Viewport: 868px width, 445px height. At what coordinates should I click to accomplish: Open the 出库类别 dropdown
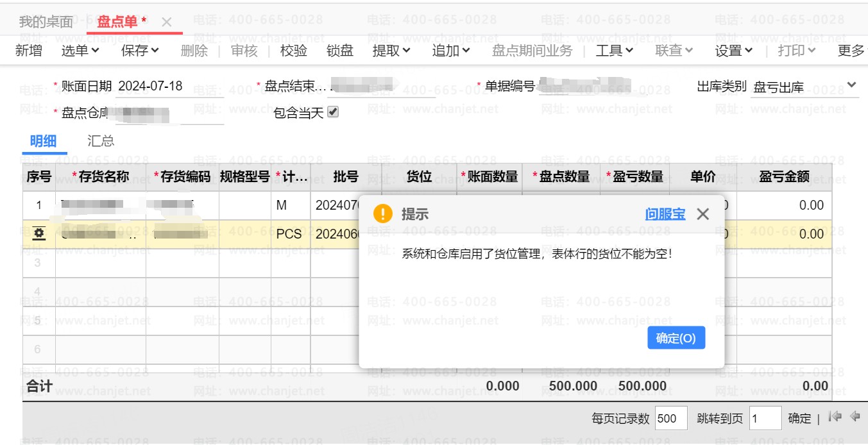[852, 85]
